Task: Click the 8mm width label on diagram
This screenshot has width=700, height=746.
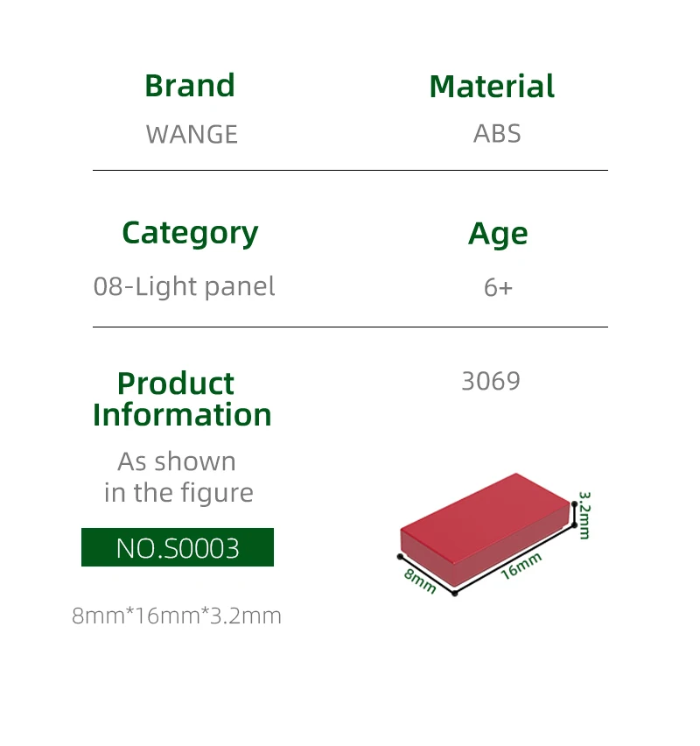Action: [x=420, y=580]
